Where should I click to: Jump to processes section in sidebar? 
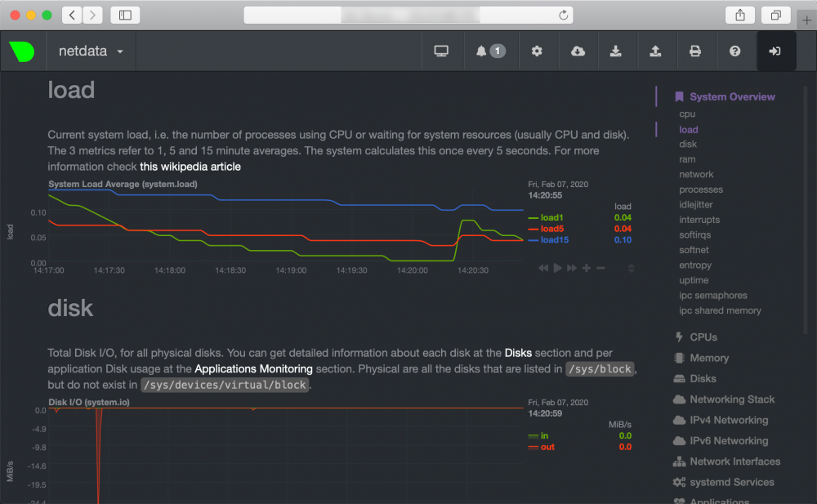pyautogui.click(x=701, y=190)
